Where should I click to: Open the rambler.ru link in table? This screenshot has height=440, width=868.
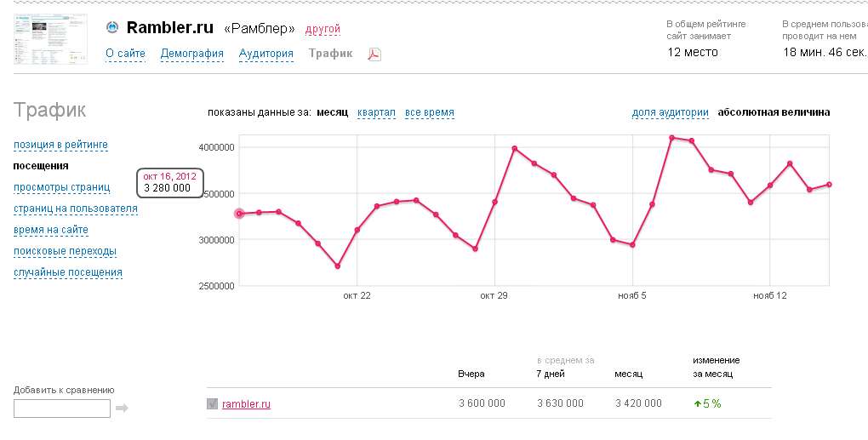point(246,404)
